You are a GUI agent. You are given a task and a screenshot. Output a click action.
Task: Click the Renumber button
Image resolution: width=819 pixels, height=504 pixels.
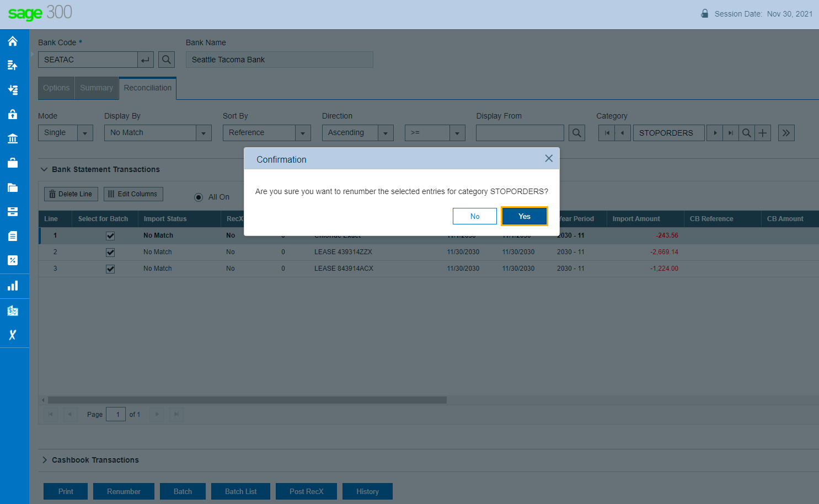124,491
